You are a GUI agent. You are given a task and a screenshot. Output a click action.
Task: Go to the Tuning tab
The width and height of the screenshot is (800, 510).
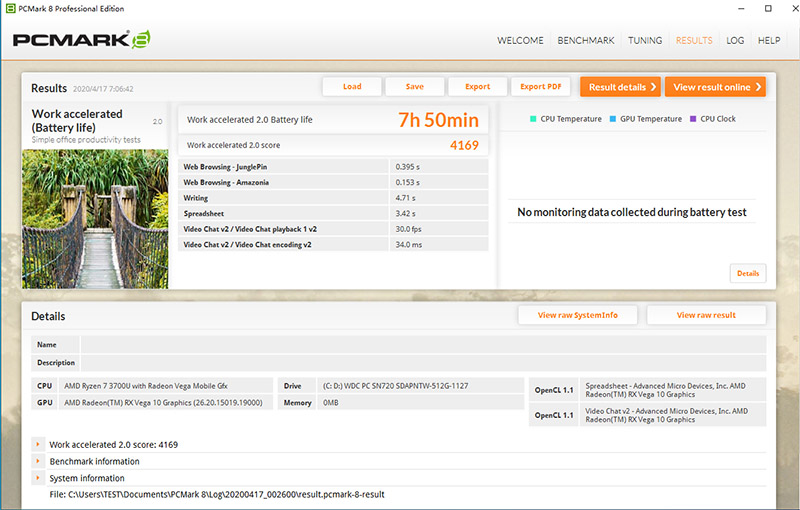(x=645, y=41)
